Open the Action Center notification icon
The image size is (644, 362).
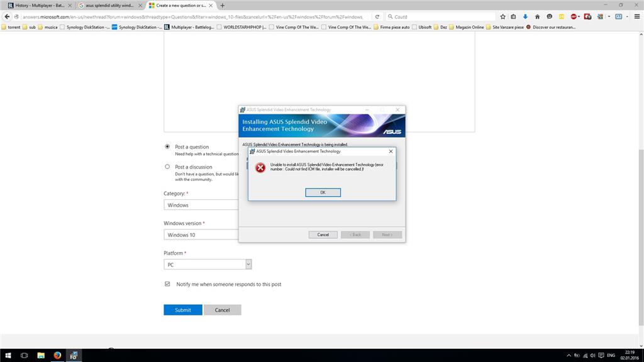tap(601, 356)
